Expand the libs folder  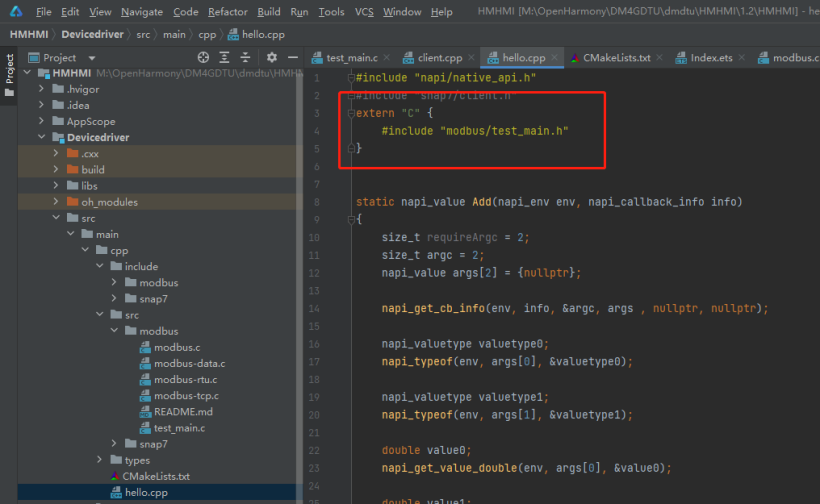(x=56, y=186)
